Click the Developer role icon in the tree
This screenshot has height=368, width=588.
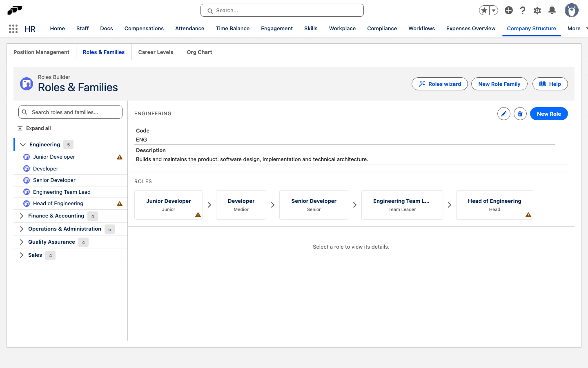pos(27,168)
